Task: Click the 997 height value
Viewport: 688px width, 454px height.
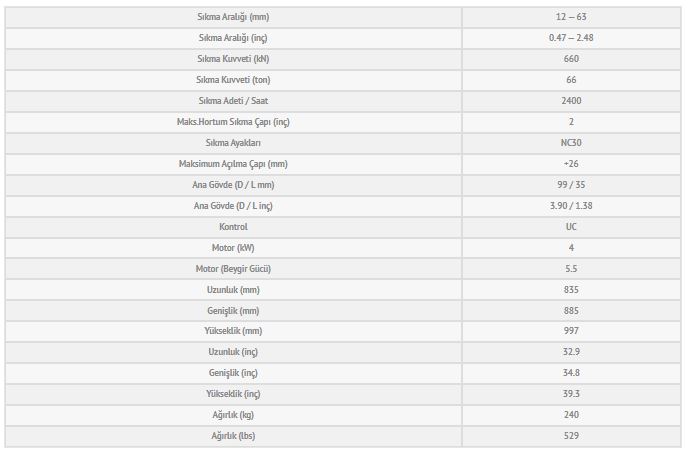Action: coord(571,331)
